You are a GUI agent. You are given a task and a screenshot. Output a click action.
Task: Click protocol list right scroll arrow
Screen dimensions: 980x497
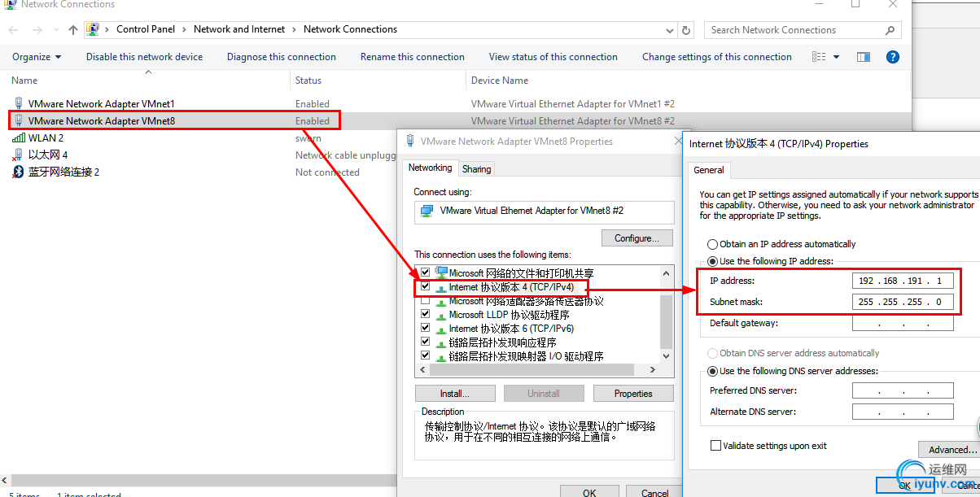click(x=653, y=370)
